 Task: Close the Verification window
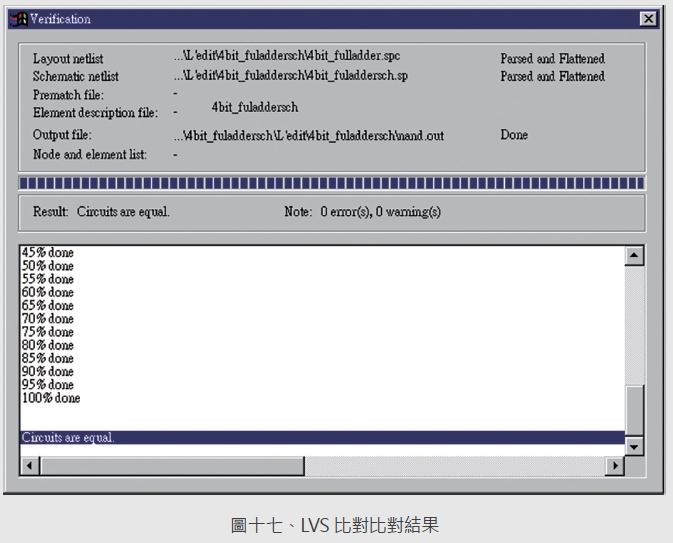pyautogui.click(x=648, y=19)
